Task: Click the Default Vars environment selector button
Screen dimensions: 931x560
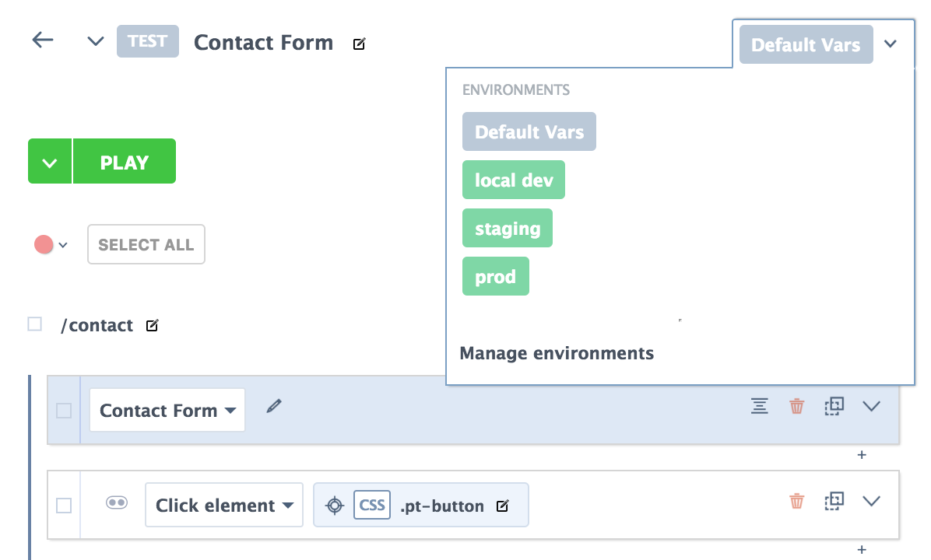Action: pyautogui.click(x=806, y=44)
